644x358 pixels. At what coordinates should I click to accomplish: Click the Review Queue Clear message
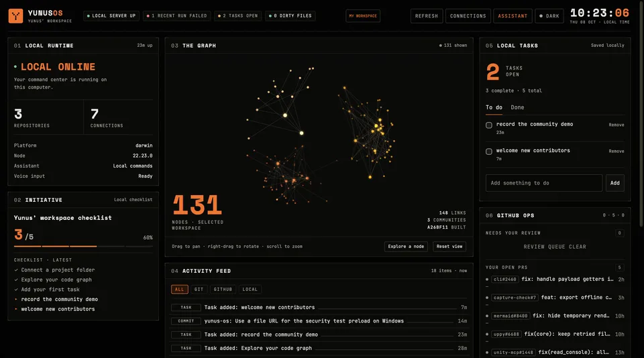[x=555, y=247]
